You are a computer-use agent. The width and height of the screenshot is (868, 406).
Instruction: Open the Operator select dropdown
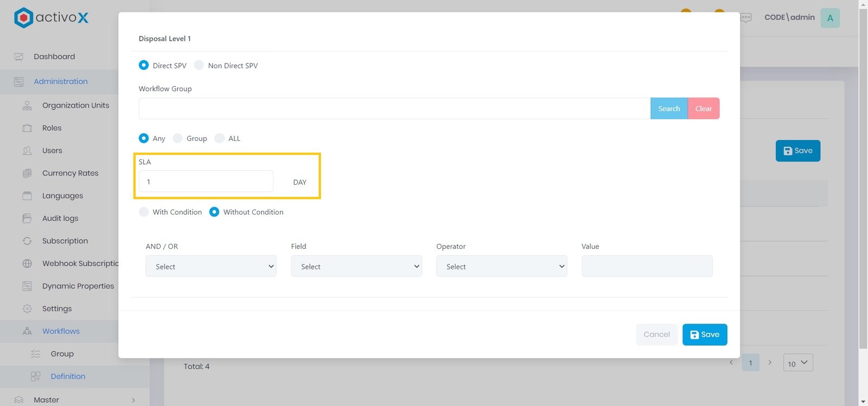(502, 266)
